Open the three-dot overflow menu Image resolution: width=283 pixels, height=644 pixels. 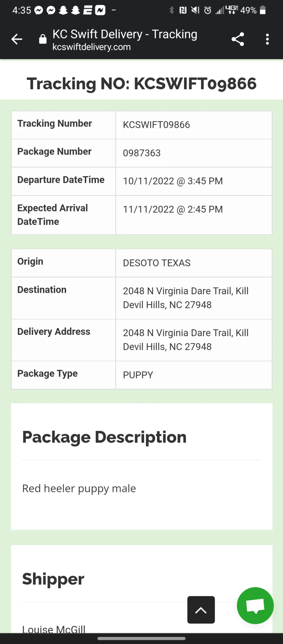tap(267, 39)
